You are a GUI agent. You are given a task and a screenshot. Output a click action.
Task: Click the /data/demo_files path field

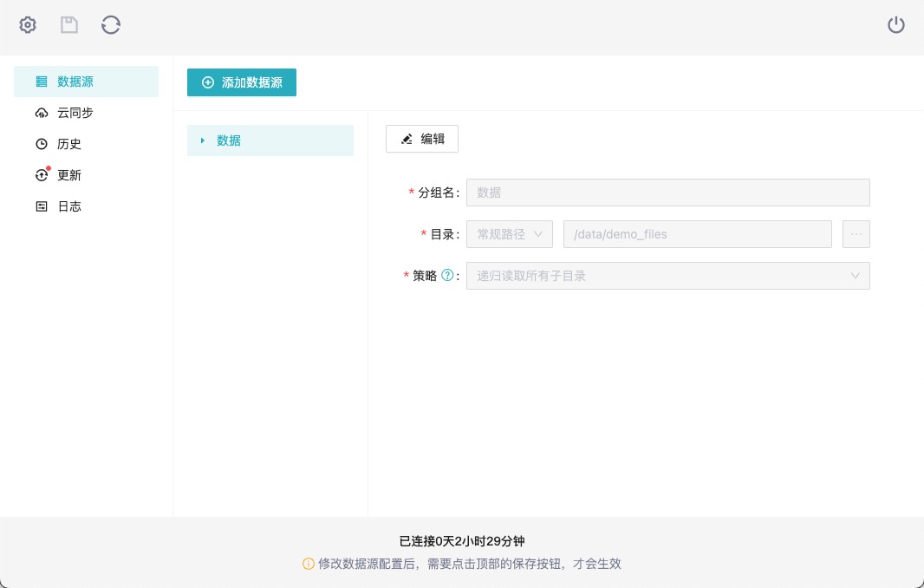tap(698, 234)
